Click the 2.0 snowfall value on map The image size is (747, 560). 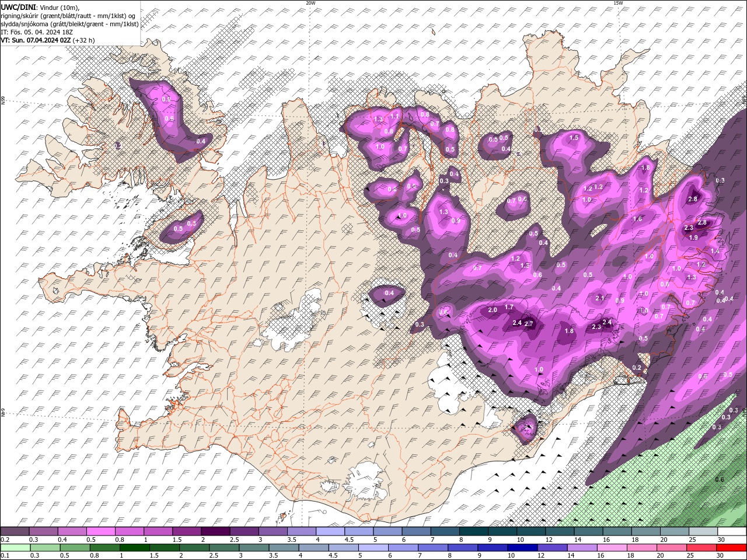coord(493,310)
